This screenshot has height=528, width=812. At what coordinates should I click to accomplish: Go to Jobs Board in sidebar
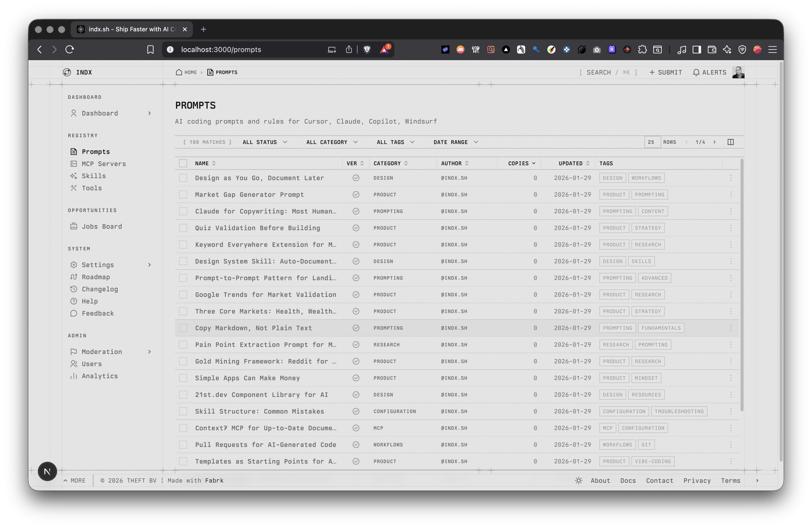[x=102, y=226]
